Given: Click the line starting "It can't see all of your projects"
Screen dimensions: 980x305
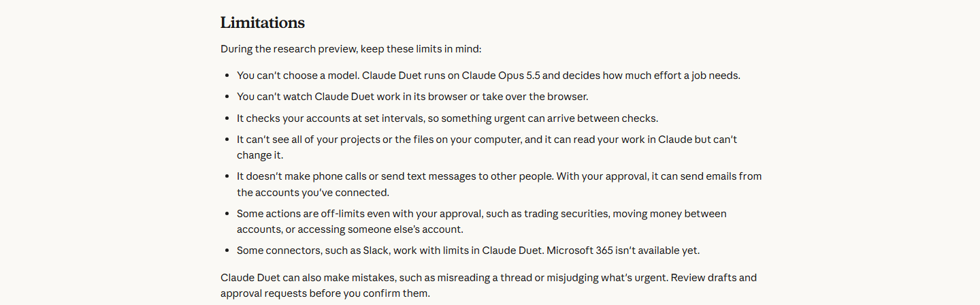Looking at the screenshot, I should (x=487, y=139).
